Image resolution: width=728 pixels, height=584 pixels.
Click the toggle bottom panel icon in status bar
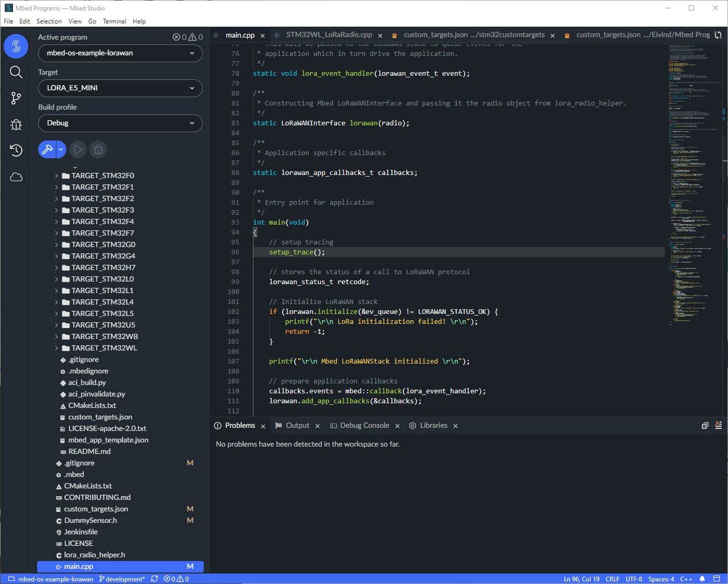717,579
